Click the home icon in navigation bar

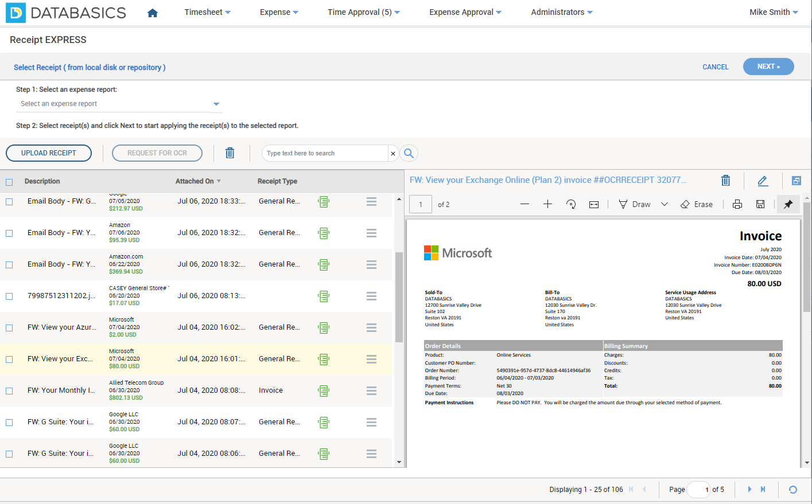(152, 13)
